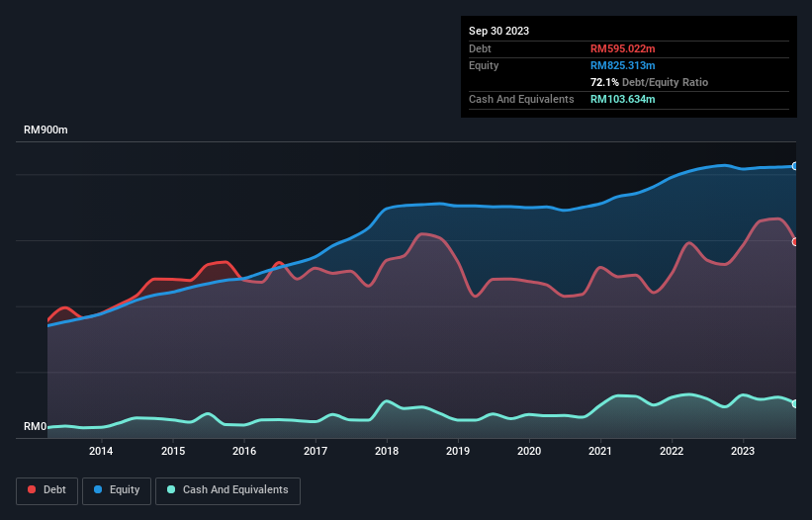
Task: Click the RM900m y-axis label
Action: click(x=45, y=130)
